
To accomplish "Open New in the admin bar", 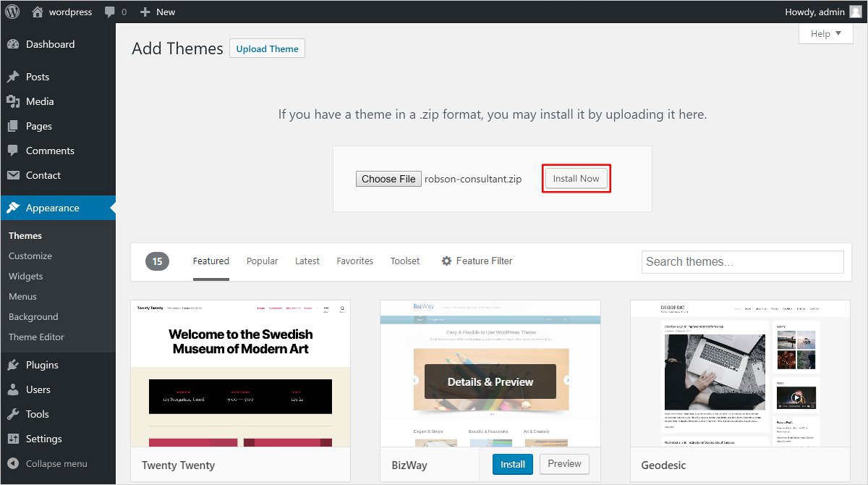I will click(158, 12).
